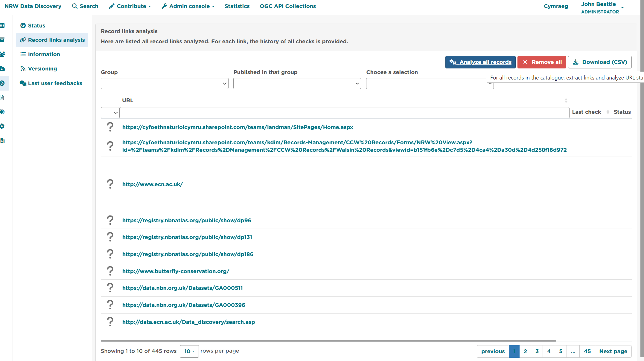Open the data.nbn.org.uk GA000396 link
The height and width of the screenshot is (361, 644).
tap(184, 305)
